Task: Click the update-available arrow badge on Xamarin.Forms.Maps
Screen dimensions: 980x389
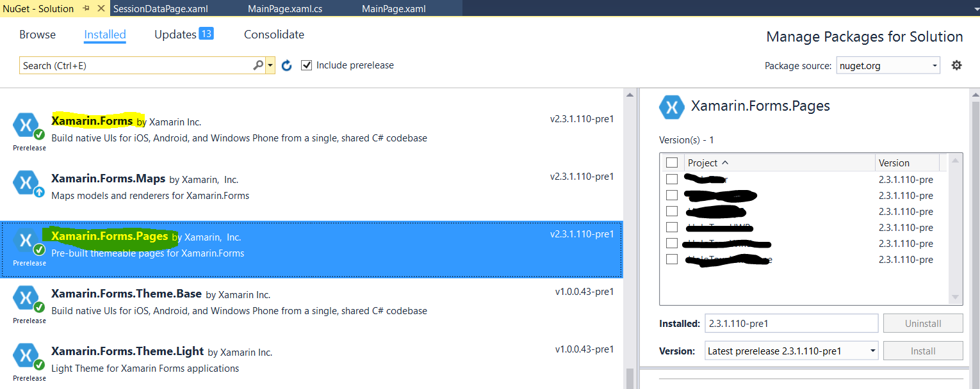Action: tap(39, 191)
